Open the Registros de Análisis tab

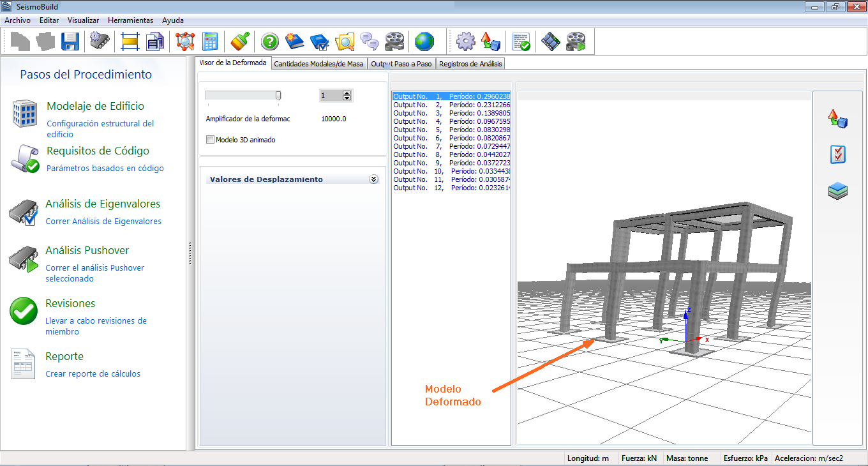tap(470, 64)
